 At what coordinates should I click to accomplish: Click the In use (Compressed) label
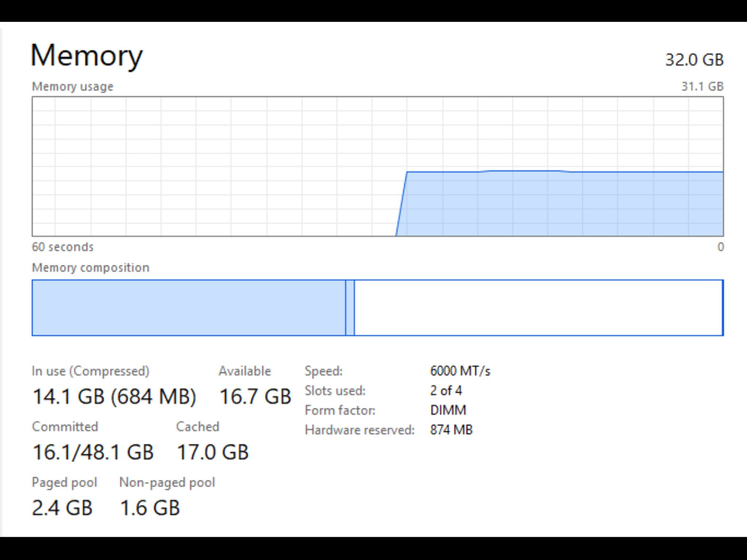click(x=90, y=371)
